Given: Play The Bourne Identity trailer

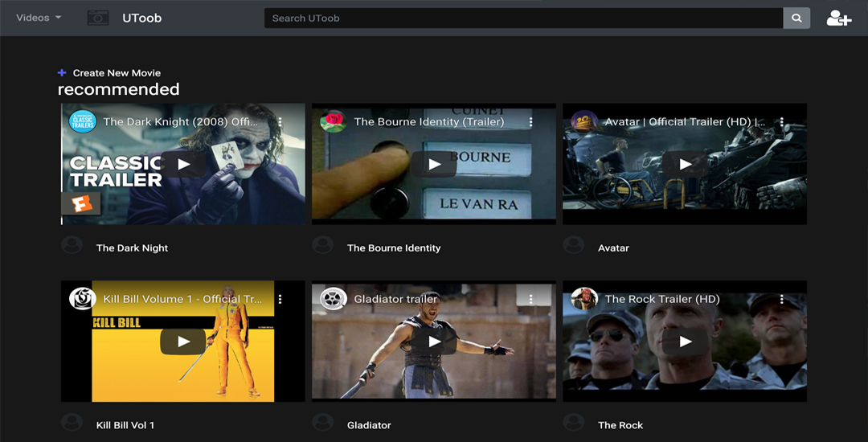Looking at the screenshot, I should [x=435, y=164].
